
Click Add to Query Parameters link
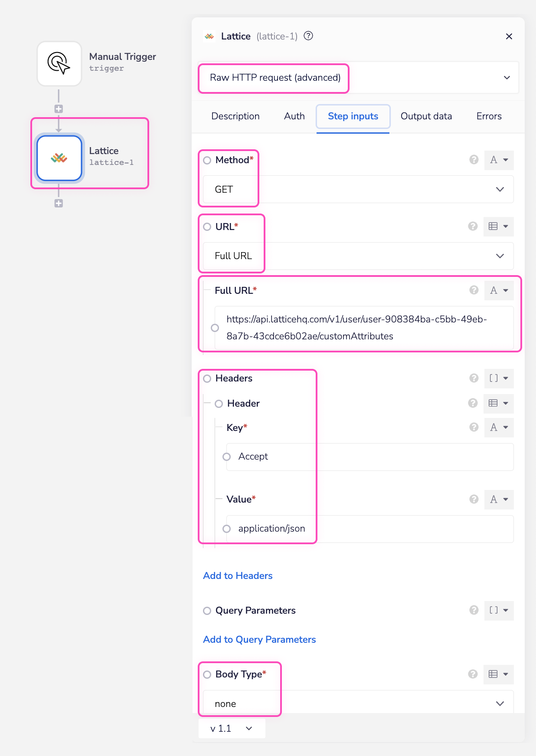pyautogui.click(x=259, y=639)
